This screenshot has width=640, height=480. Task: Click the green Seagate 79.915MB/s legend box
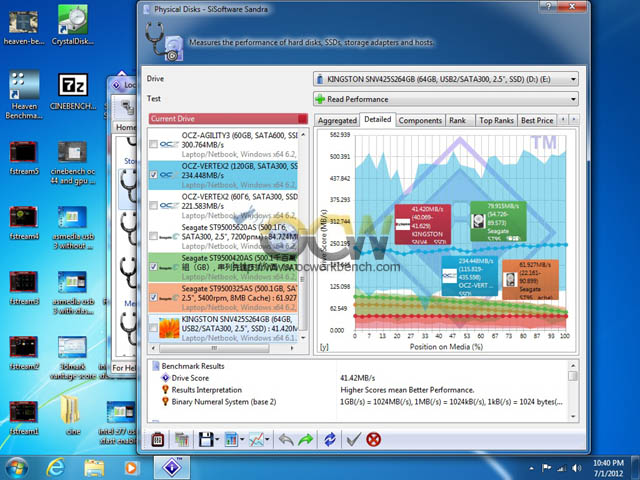pyautogui.click(x=498, y=221)
